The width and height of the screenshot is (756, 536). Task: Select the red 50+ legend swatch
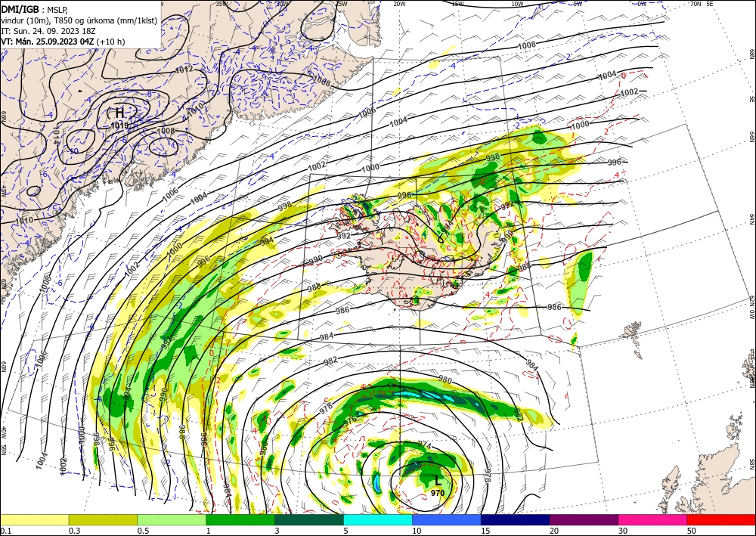tap(721, 519)
